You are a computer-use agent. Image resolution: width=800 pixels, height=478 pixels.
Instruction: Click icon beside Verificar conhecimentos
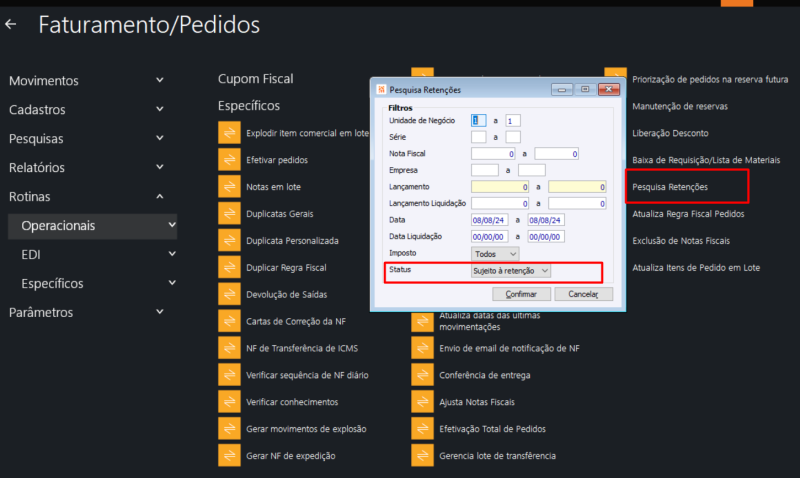[x=229, y=402]
